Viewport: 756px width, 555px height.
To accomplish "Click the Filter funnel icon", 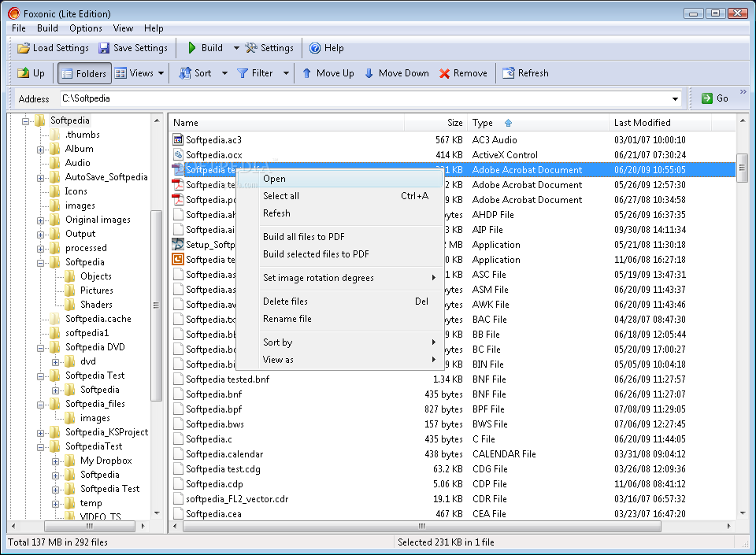I will tap(243, 73).
